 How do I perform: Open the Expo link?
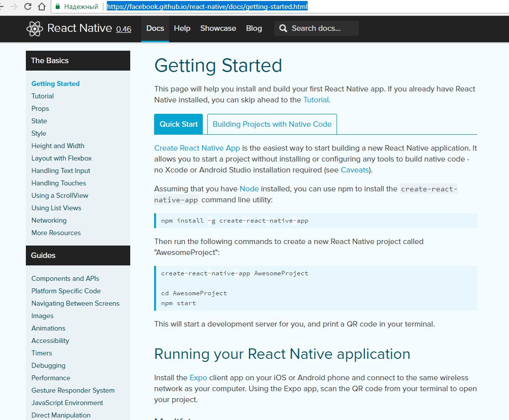(198, 378)
